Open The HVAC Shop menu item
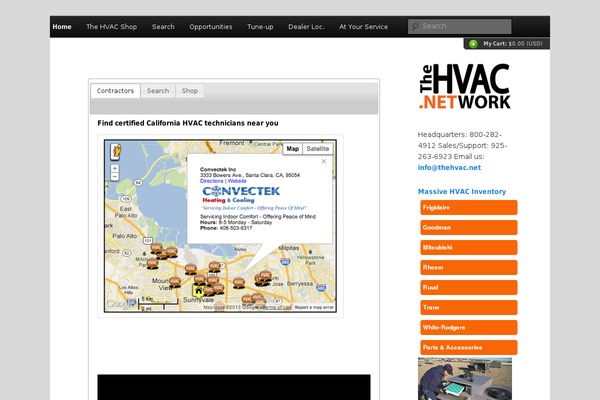The image size is (600, 400). point(111,27)
